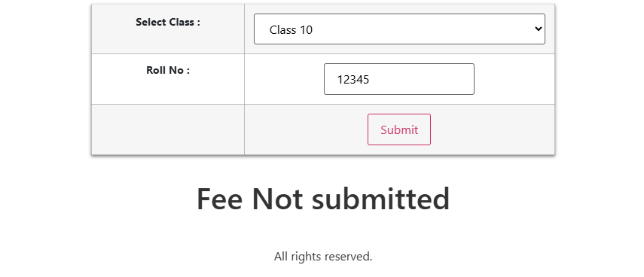Viewport: 644px width, 277px height.
Task: Select the 'Class 10' text in combo box
Action: (x=291, y=30)
